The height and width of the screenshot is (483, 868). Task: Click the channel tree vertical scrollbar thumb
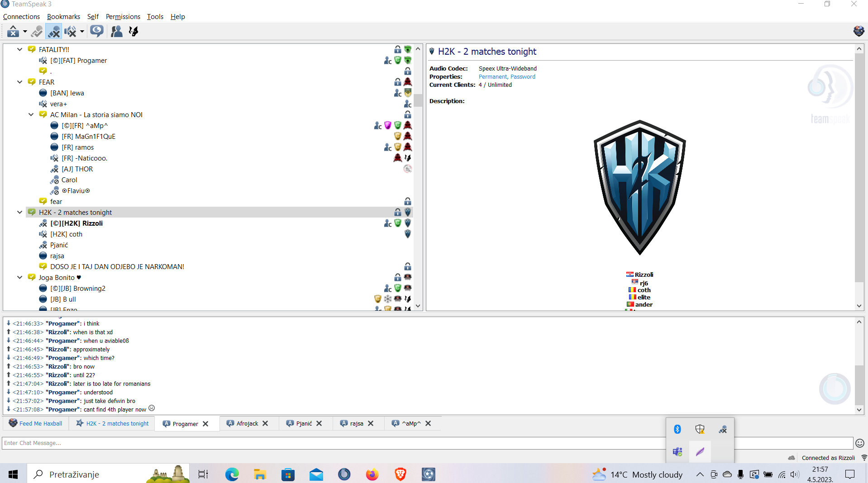coord(418,100)
